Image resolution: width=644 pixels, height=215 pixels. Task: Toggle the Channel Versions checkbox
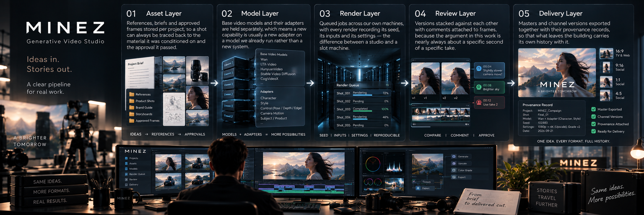click(593, 117)
